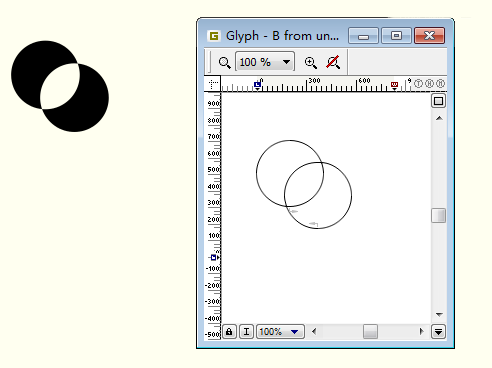The image size is (492, 368).
Task: Click the crossed-out magnifier zoom reset icon
Action: pos(333,62)
